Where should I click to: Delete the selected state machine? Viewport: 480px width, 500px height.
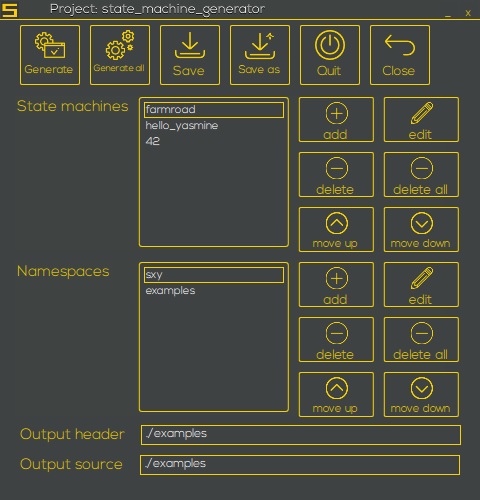point(336,175)
